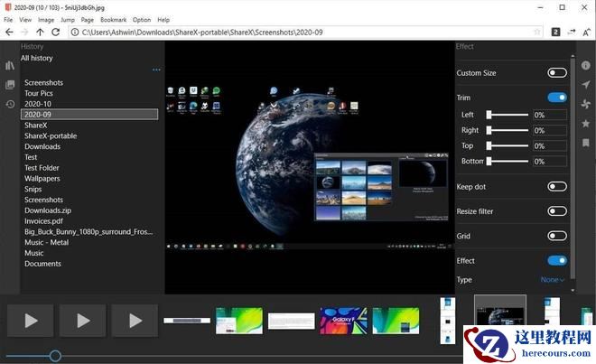The image size is (596, 364).
Task: Click the first video thumbnail in filmstrip
Action: point(30,320)
